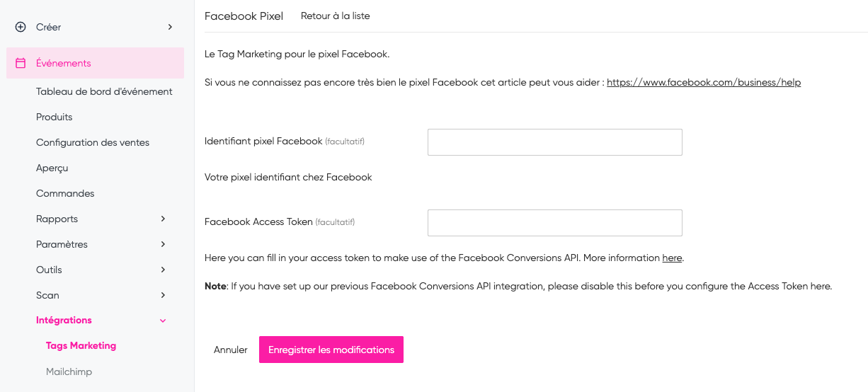Image resolution: width=868 pixels, height=392 pixels.
Task: Select Aperçu menu item
Action: tap(52, 168)
